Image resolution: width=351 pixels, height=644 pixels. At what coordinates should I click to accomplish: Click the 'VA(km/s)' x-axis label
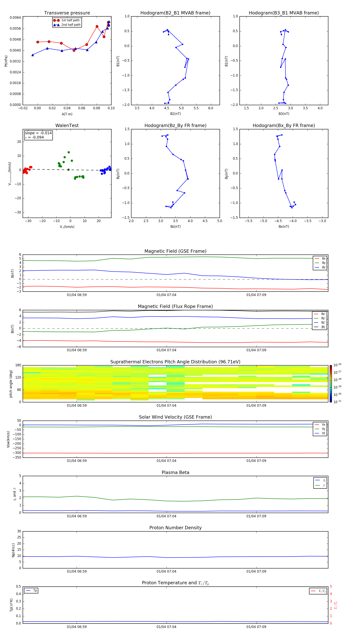click(x=67, y=227)
